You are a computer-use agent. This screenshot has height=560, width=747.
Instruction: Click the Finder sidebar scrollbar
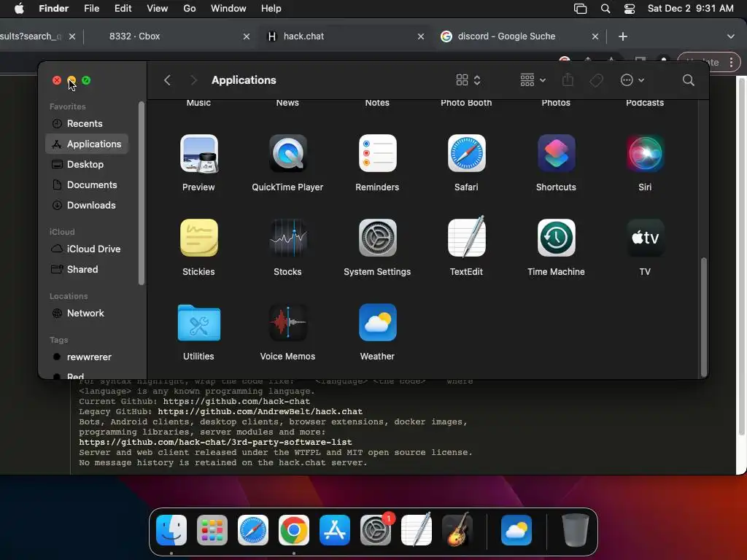(141, 192)
